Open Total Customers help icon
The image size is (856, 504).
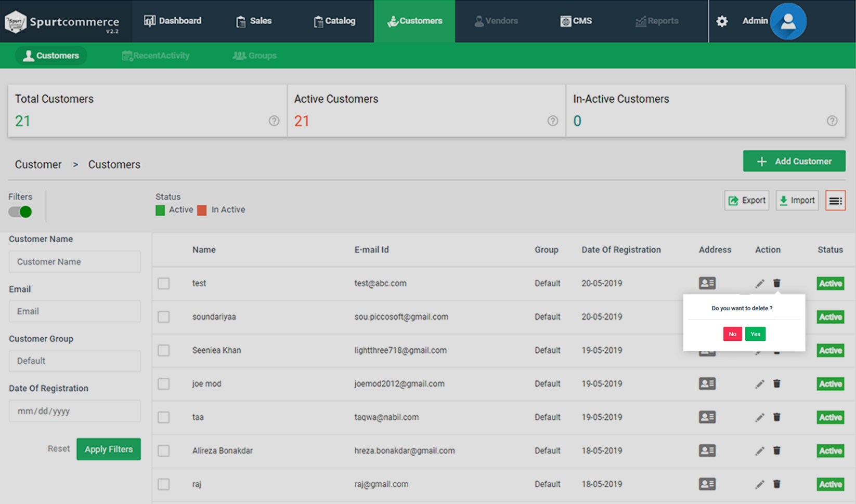click(274, 121)
